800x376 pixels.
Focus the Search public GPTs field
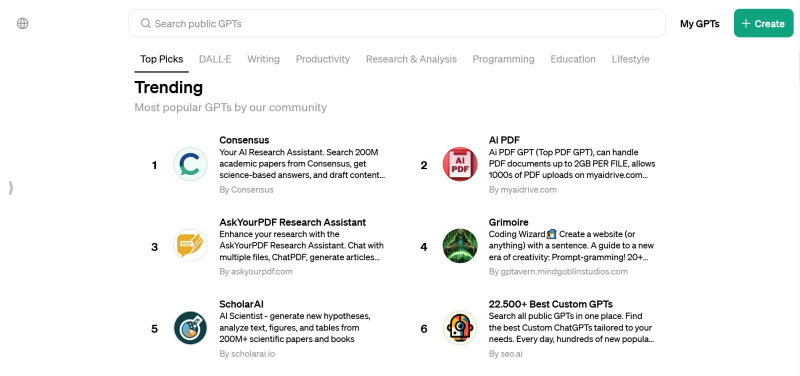397,23
